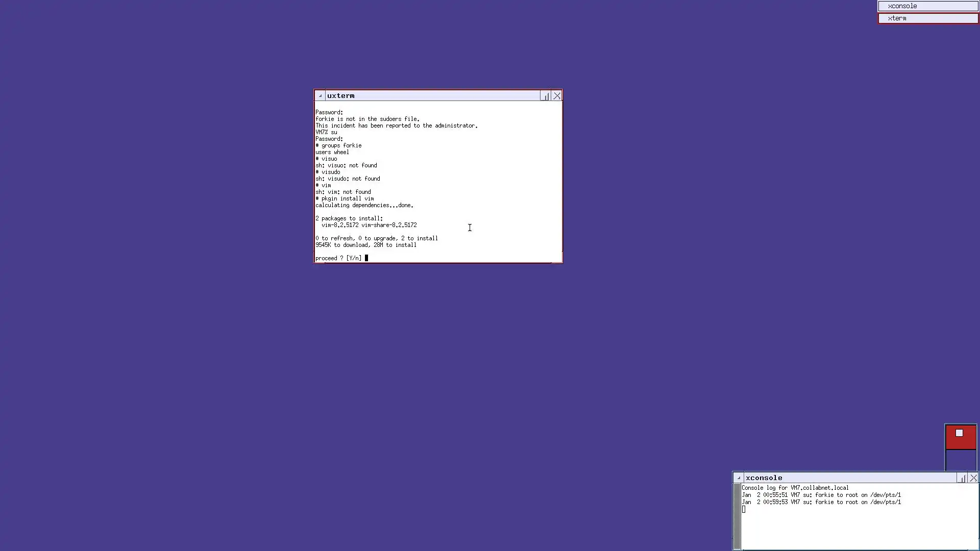Image resolution: width=980 pixels, height=551 pixels.
Task: Click the xconsole title bar text
Action: click(764, 478)
